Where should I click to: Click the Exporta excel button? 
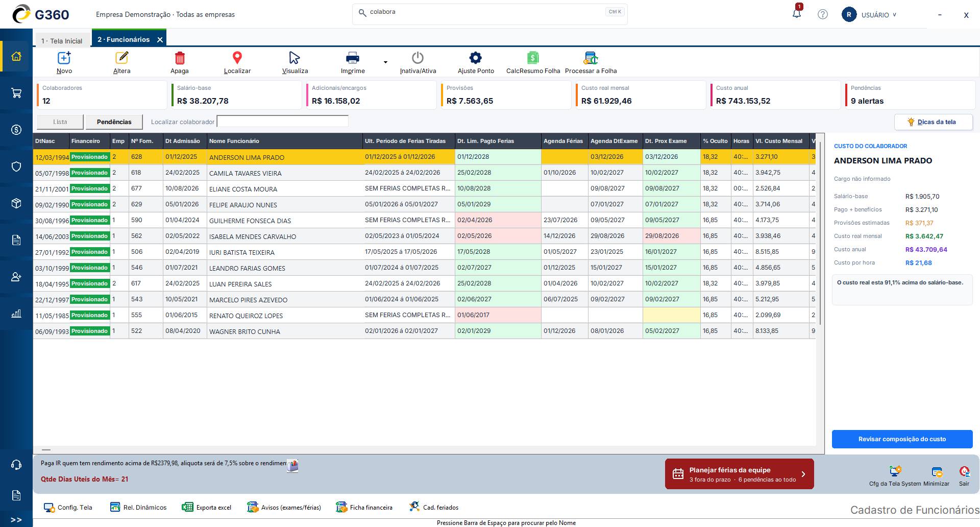tap(207, 508)
